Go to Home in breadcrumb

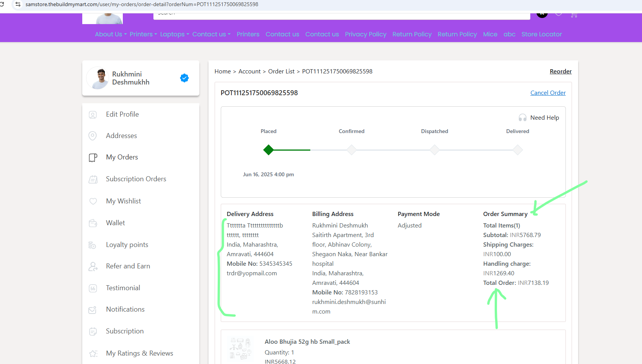(223, 71)
